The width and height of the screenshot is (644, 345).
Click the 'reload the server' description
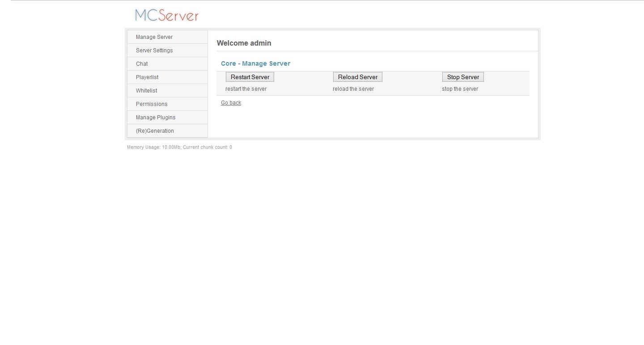(x=353, y=89)
